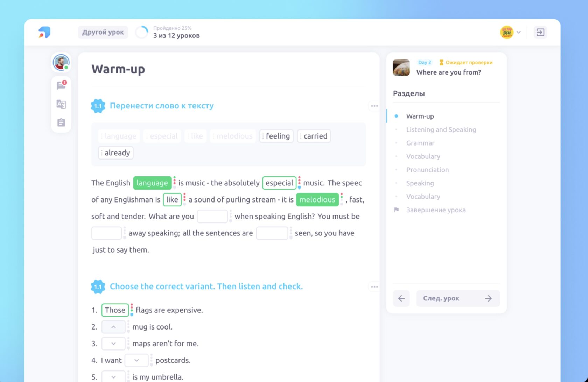Click the filled 'language' answer

152,183
